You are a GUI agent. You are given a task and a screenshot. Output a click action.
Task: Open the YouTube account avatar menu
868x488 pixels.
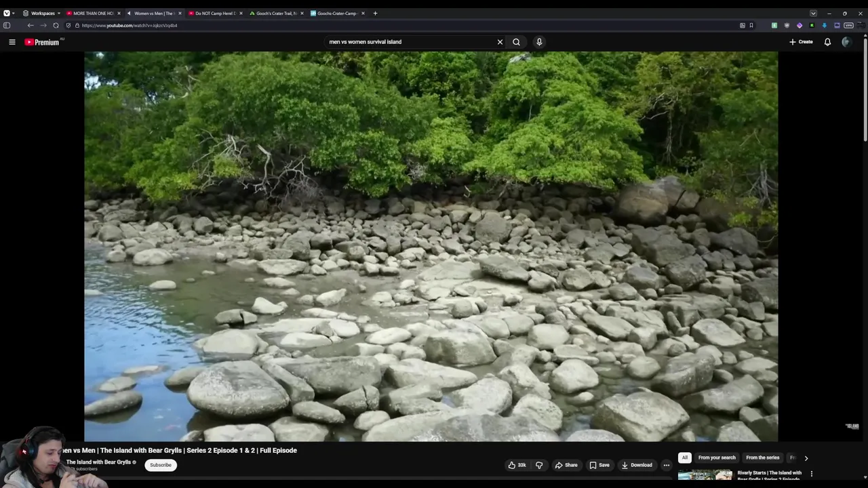point(846,42)
